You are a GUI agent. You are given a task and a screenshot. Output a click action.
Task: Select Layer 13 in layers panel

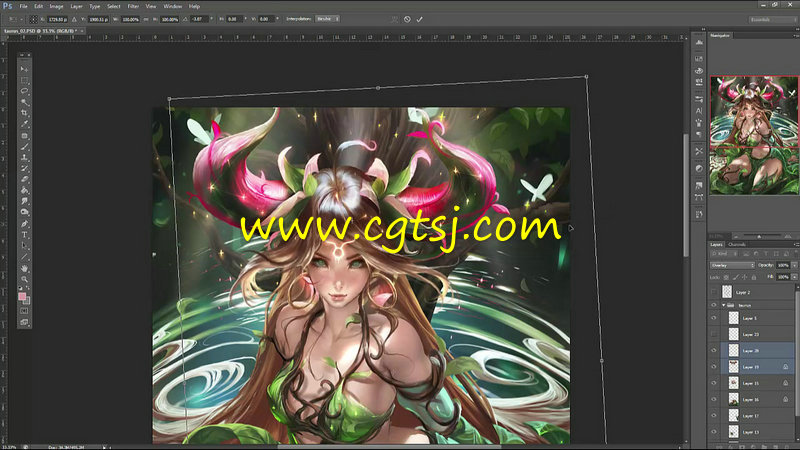pyautogui.click(x=752, y=432)
